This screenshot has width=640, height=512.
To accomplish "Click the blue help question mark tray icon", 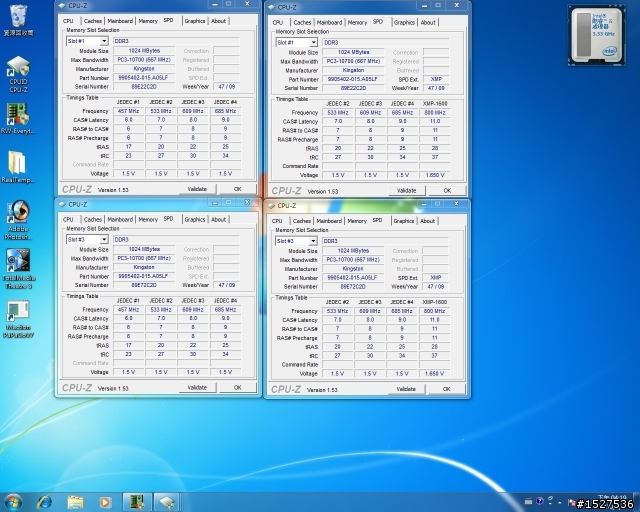I will pos(540,501).
